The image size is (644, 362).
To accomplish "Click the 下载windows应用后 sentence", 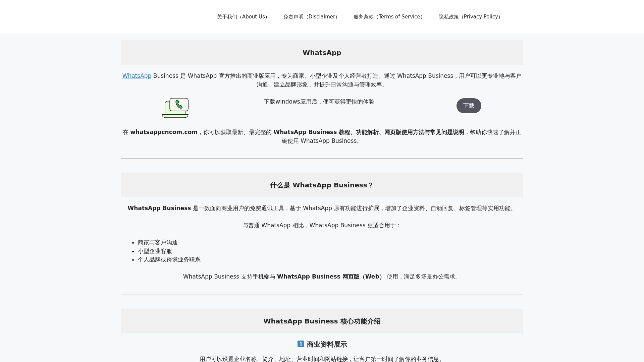I will click(322, 102).
